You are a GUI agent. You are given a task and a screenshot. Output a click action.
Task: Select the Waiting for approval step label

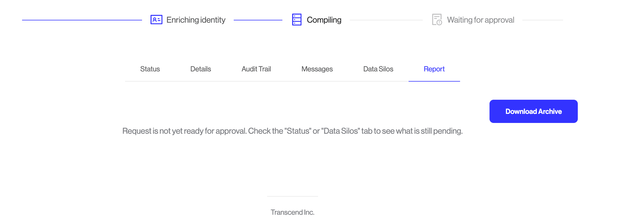point(480,20)
